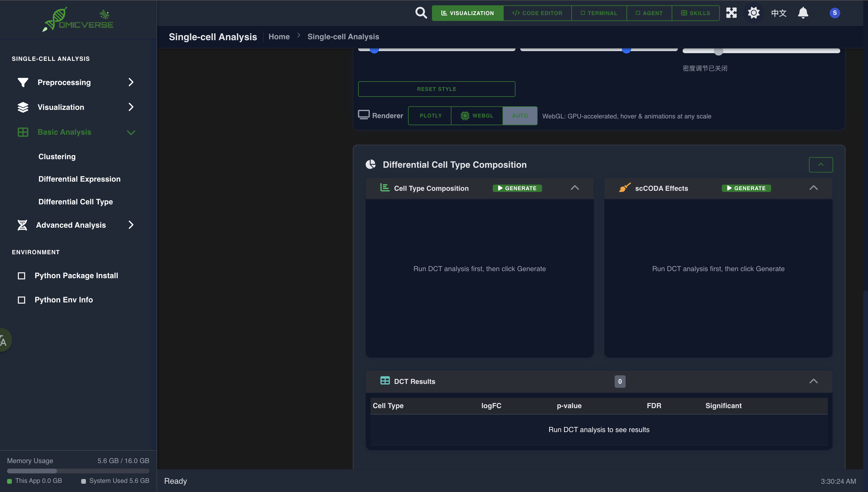
Task: Open the search magnifier icon
Action: 421,13
